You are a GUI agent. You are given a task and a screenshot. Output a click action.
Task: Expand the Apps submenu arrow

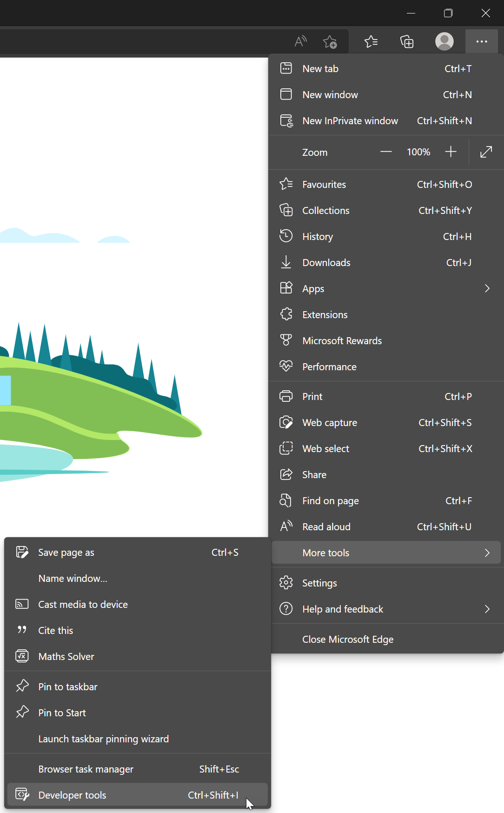pyautogui.click(x=487, y=288)
